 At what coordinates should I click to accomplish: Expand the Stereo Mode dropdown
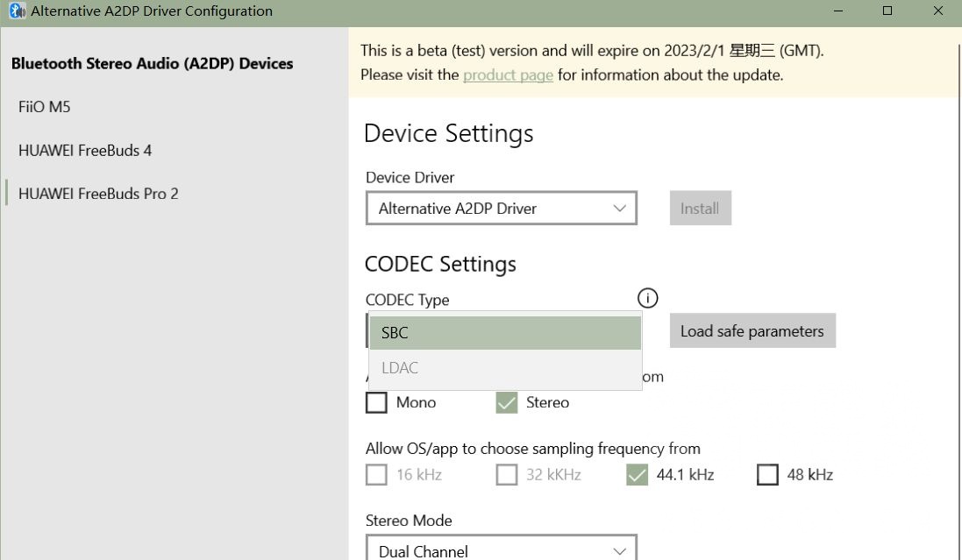point(501,550)
